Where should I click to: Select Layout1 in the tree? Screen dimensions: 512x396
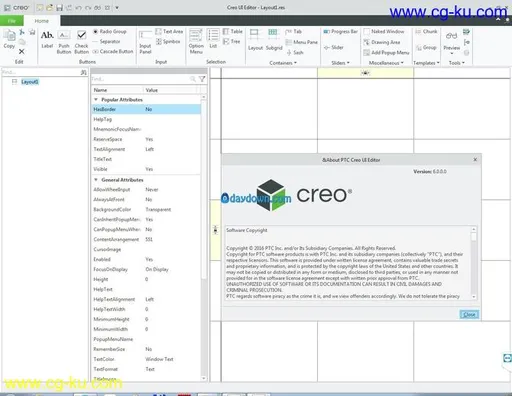tap(30, 82)
